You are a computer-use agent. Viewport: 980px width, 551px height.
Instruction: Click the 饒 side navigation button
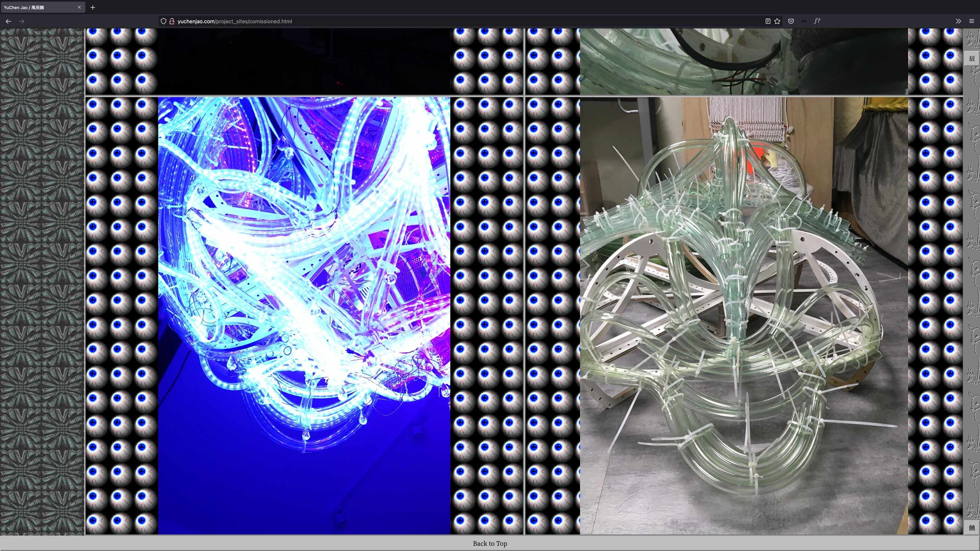[x=972, y=527]
